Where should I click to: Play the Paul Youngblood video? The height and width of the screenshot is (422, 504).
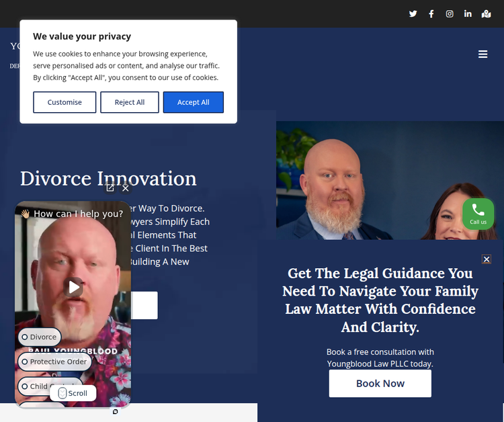74,287
